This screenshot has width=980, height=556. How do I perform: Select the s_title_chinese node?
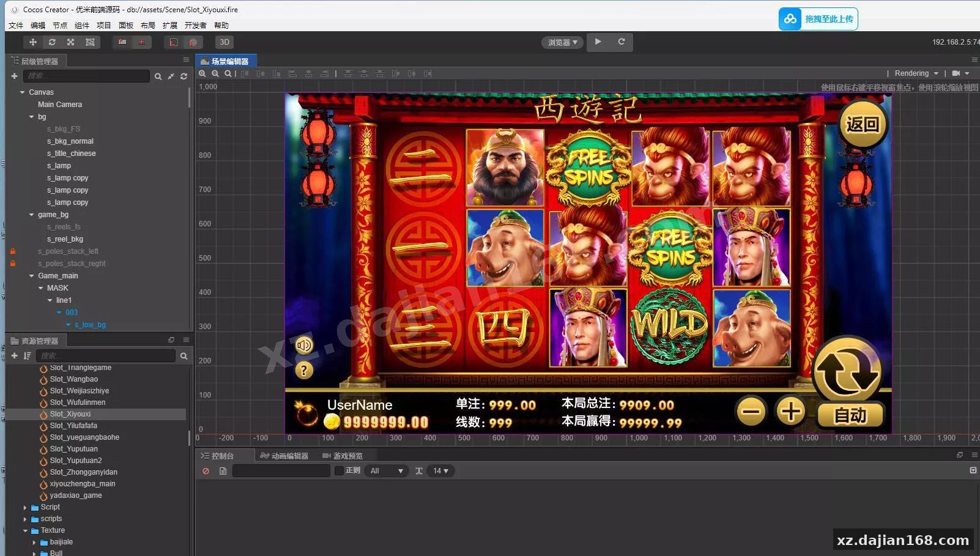(72, 154)
